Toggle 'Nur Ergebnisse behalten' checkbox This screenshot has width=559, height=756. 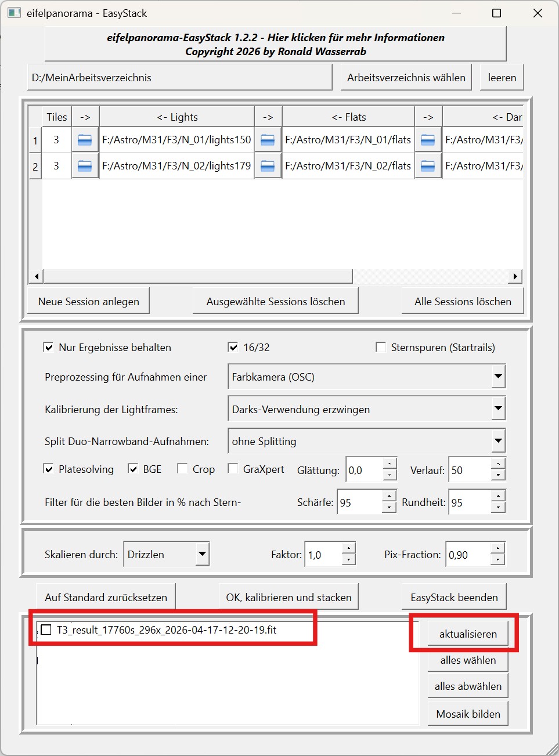click(x=49, y=348)
